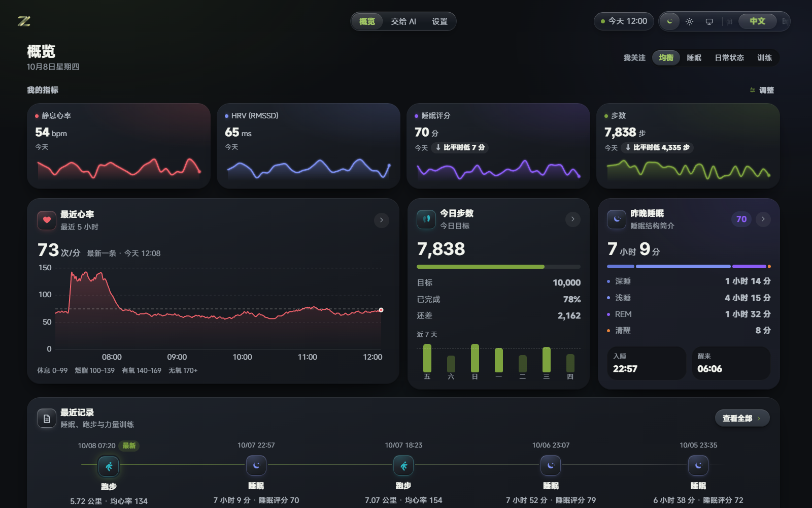812x508 pixels.
Task: Click the 10/05 23:35 睡眠 timeline icon
Action: [698, 465]
